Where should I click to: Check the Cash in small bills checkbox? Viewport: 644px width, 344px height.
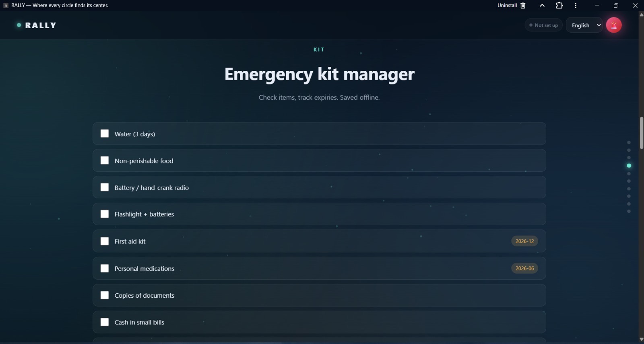tap(105, 322)
